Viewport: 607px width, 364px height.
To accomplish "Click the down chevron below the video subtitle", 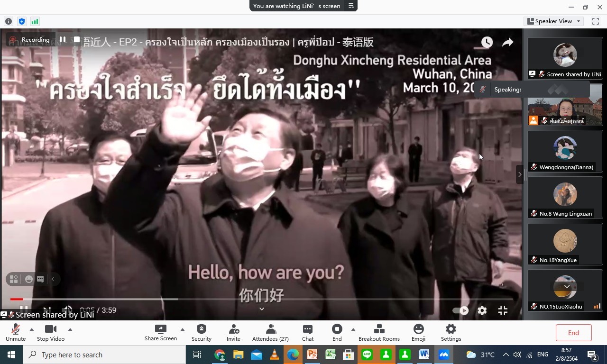I will 261,309.
